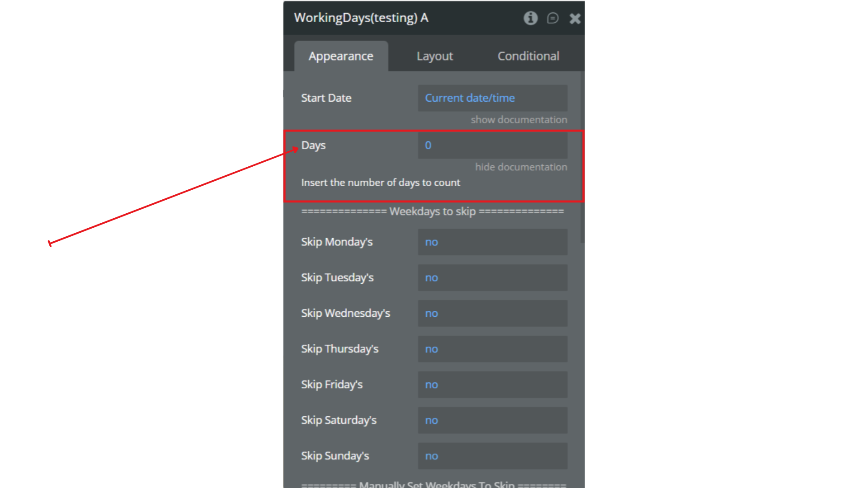Toggle Skip Thursday's value

[492, 349]
